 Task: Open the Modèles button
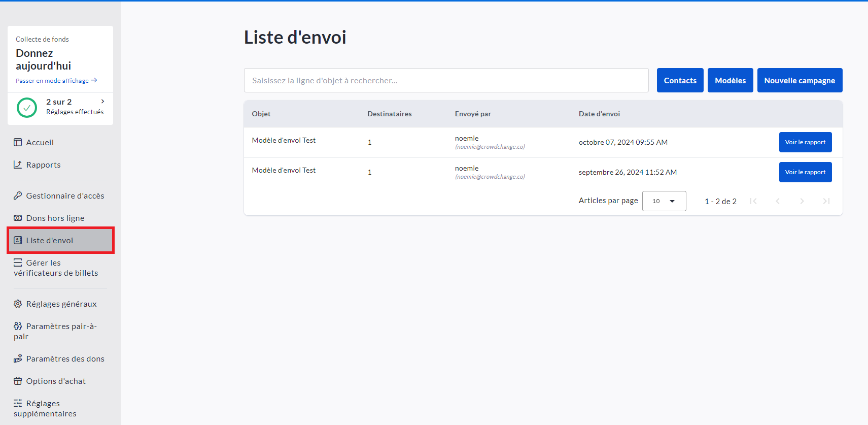(730, 80)
